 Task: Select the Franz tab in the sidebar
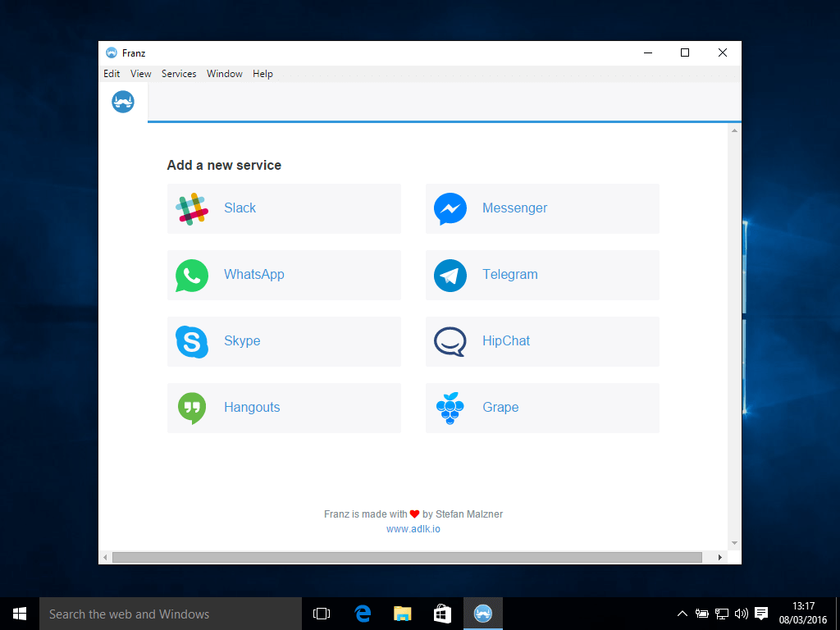122,102
